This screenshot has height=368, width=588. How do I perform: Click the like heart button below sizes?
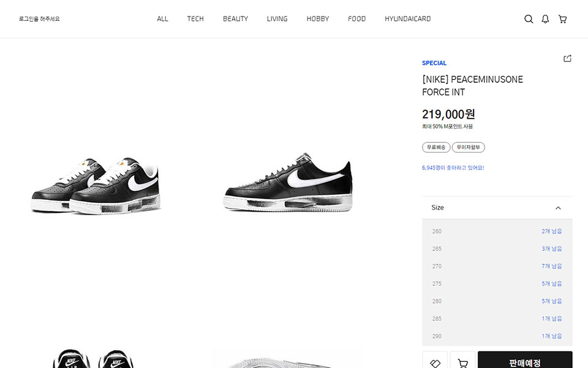[435, 362]
